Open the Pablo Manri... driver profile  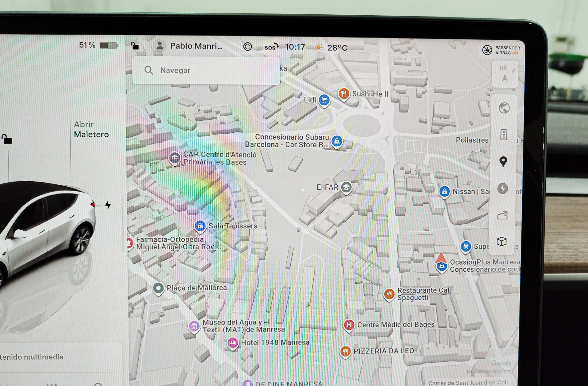(189, 46)
